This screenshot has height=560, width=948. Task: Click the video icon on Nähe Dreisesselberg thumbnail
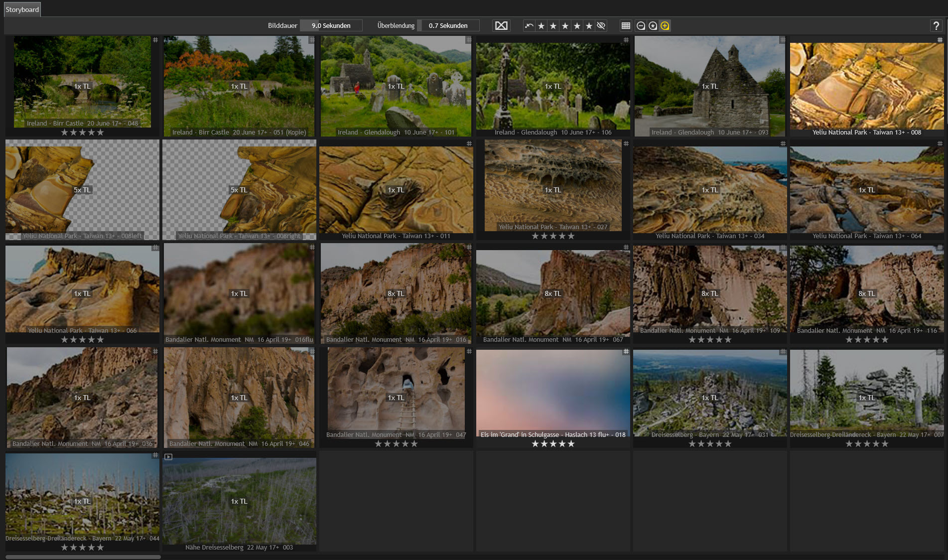(168, 457)
